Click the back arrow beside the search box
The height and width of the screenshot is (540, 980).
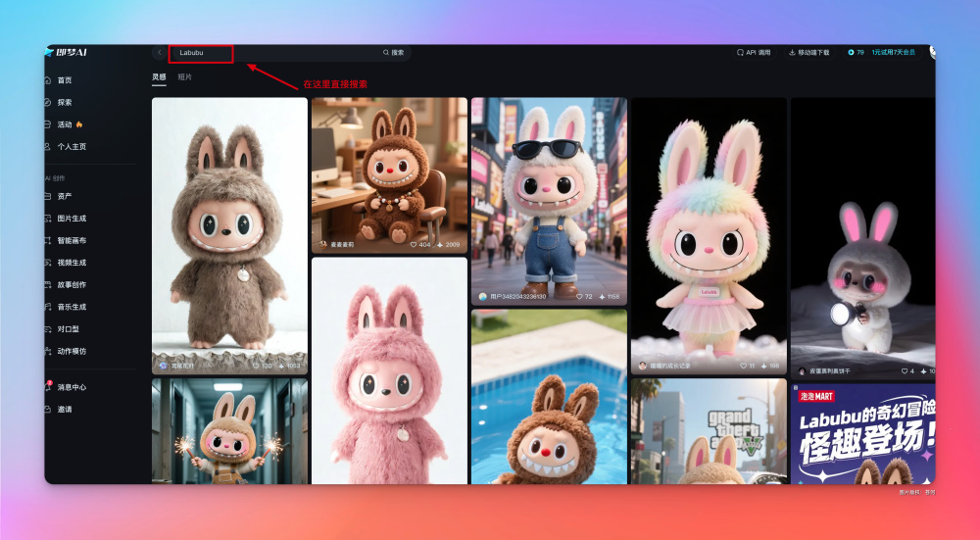point(160,53)
